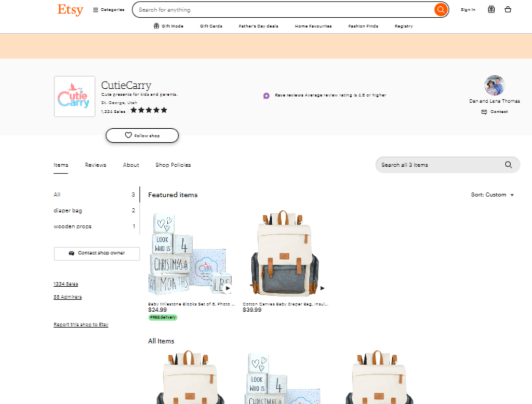
Task: Switch to the About tab
Action: click(130, 165)
